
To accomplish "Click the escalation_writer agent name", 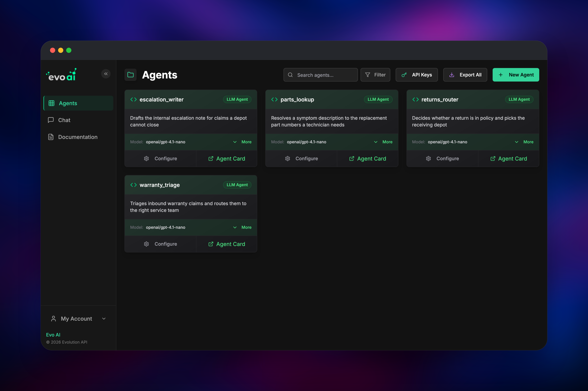I will click(x=162, y=99).
